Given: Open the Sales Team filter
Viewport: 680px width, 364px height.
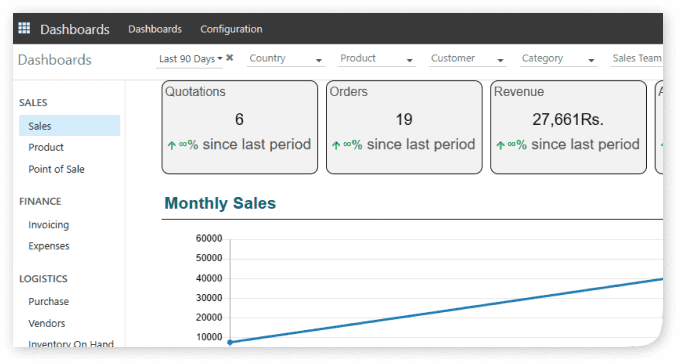Looking at the screenshot, I should pos(637,59).
